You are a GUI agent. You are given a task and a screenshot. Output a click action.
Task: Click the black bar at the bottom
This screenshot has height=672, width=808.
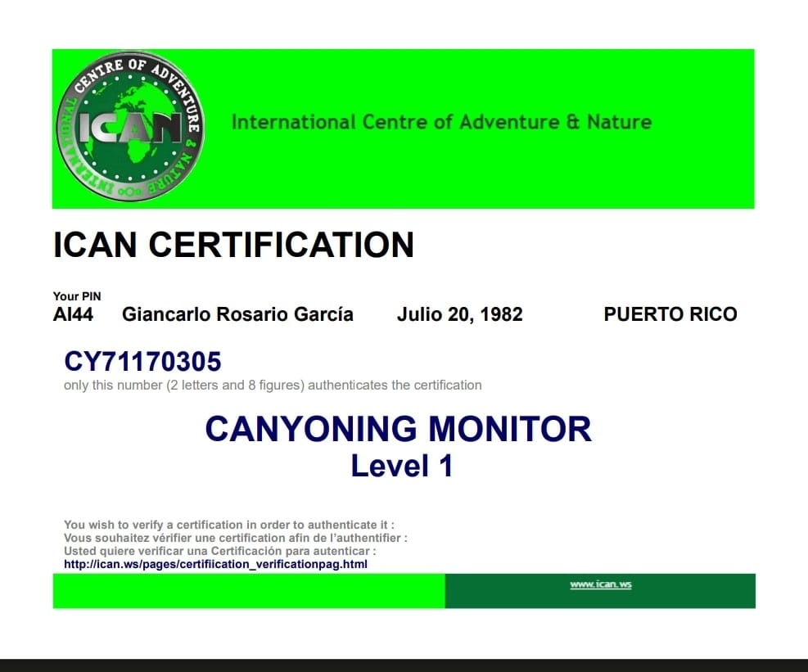pyautogui.click(x=404, y=665)
